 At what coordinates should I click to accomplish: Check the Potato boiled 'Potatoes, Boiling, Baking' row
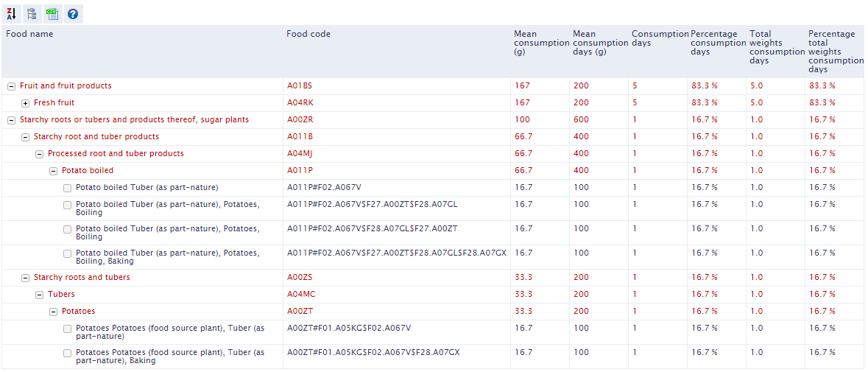(x=68, y=254)
